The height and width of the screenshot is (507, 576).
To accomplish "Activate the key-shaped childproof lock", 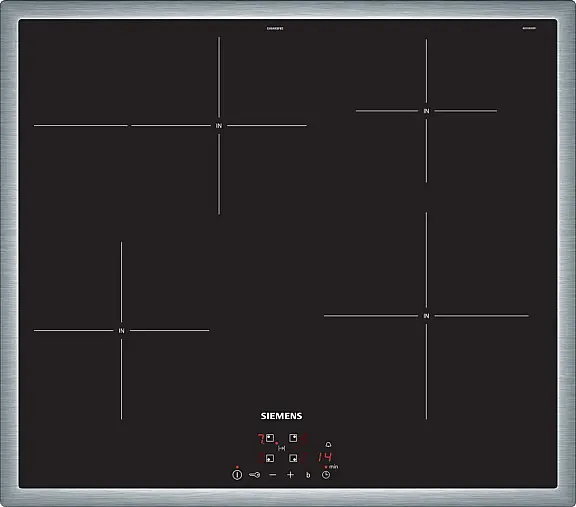I will tap(255, 475).
